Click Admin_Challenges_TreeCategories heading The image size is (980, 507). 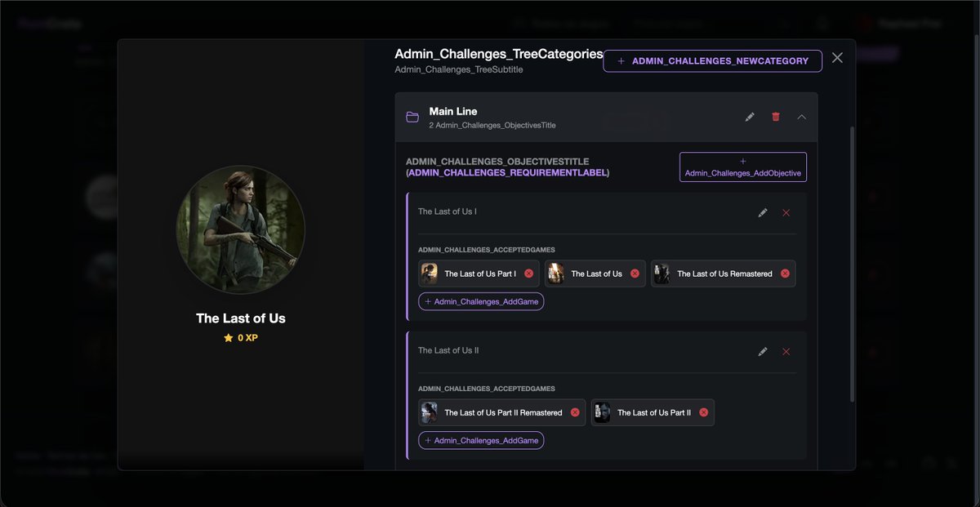498,54
